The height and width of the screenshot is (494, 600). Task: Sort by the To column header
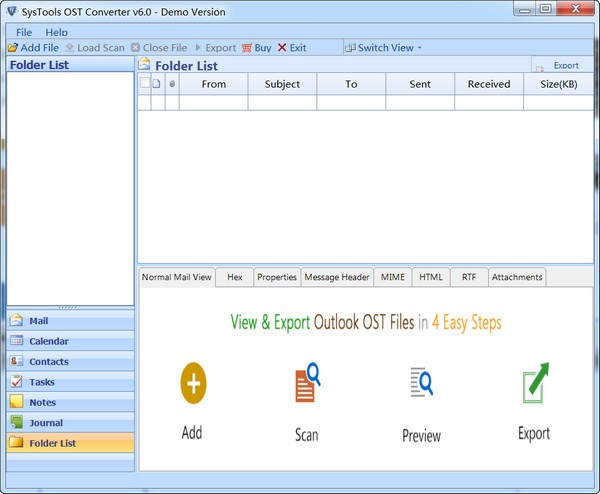pyautogui.click(x=351, y=84)
